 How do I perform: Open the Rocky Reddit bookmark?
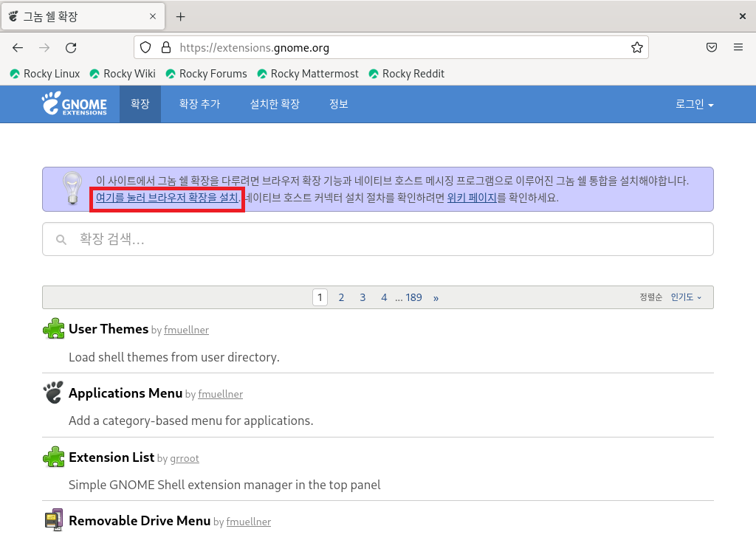click(x=407, y=74)
